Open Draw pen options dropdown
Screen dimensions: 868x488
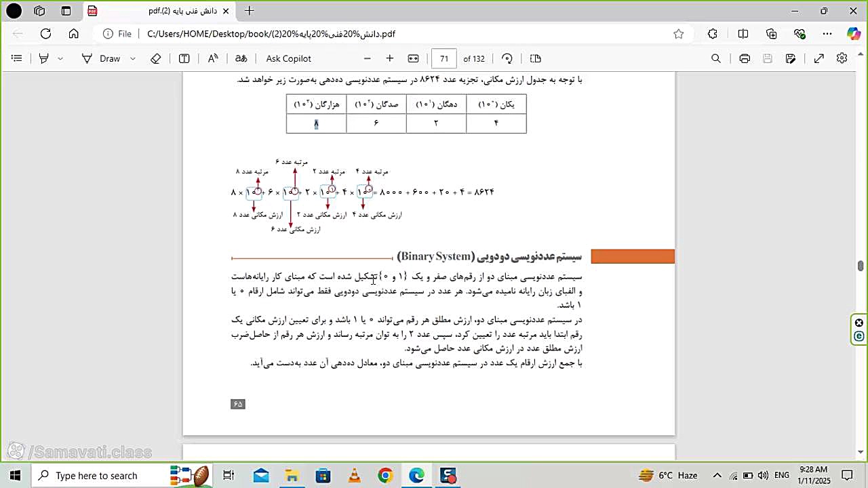tap(132, 58)
